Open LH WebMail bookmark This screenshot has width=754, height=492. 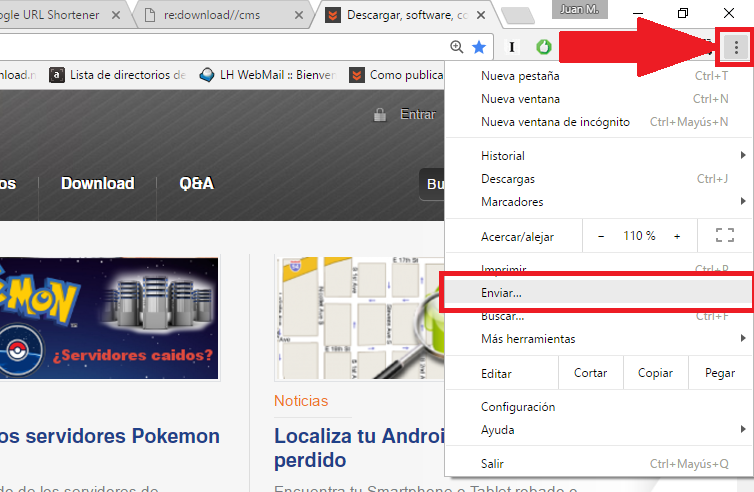pyautogui.click(x=268, y=75)
